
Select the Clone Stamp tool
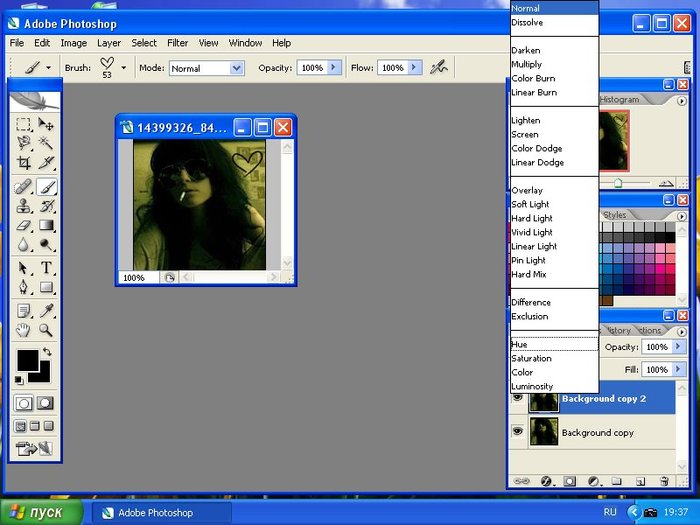coord(24,206)
